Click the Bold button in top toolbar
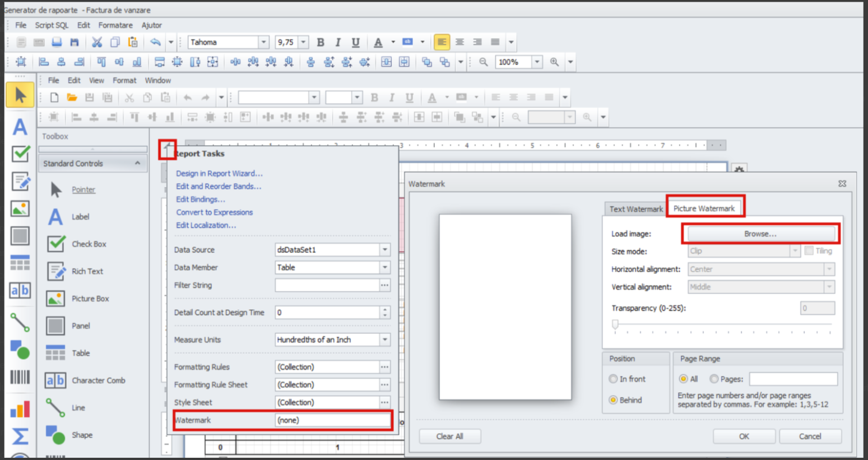Viewport: 868px width, 460px height. coord(321,43)
